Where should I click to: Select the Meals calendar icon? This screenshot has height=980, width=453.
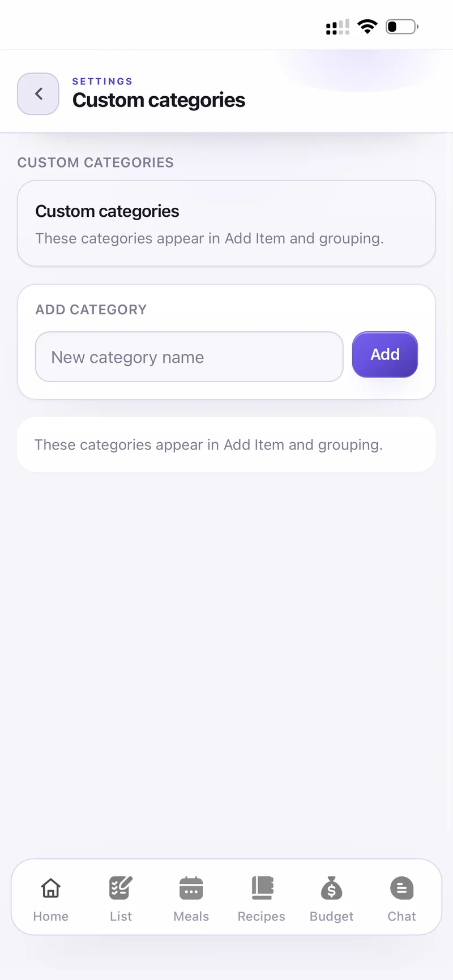click(191, 888)
